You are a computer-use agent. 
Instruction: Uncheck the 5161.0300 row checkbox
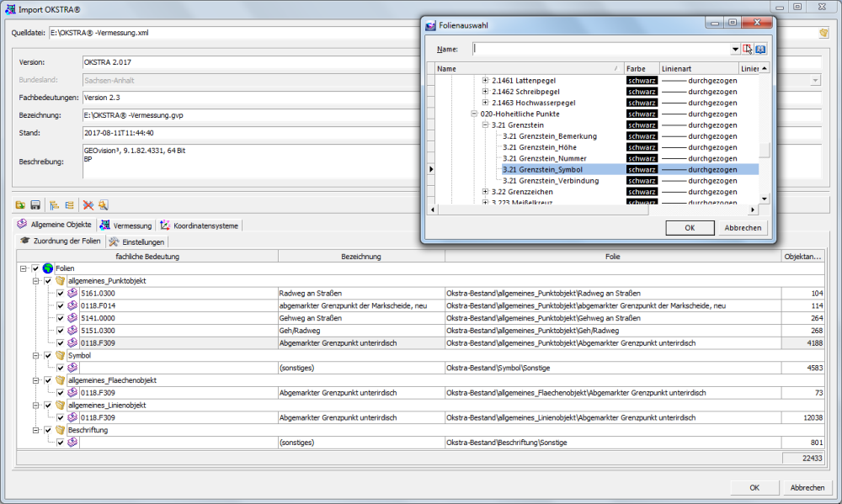point(60,293)
